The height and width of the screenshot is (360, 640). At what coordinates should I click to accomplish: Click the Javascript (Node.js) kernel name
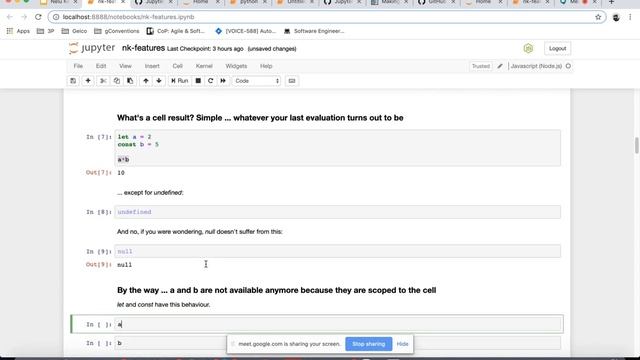point(536,66)
